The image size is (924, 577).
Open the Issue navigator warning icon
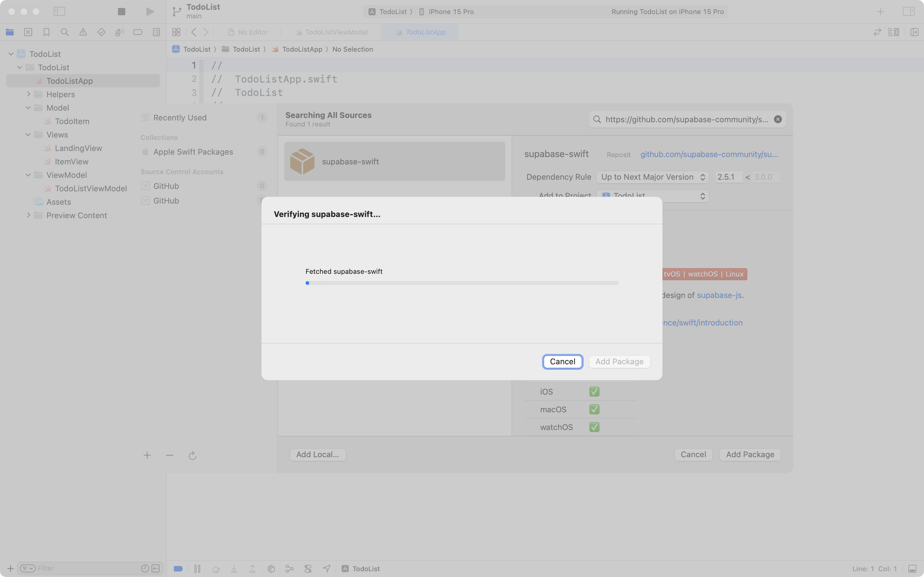pos(83,32)
